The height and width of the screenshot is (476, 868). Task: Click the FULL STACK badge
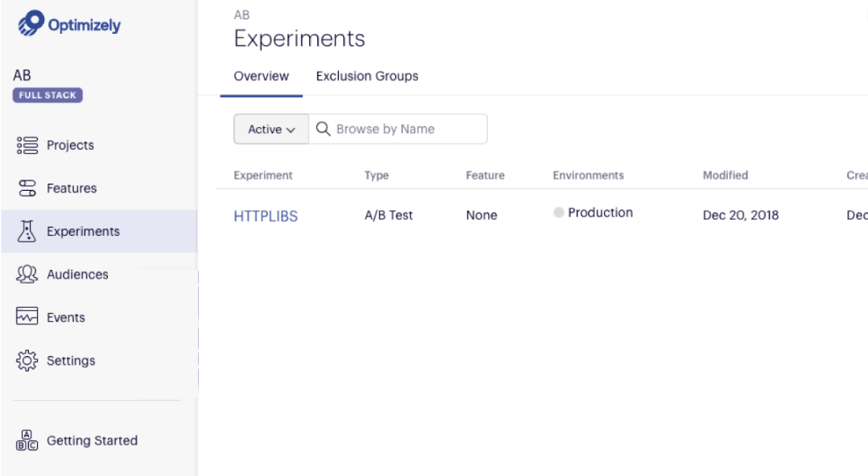[x=48, y=95]
